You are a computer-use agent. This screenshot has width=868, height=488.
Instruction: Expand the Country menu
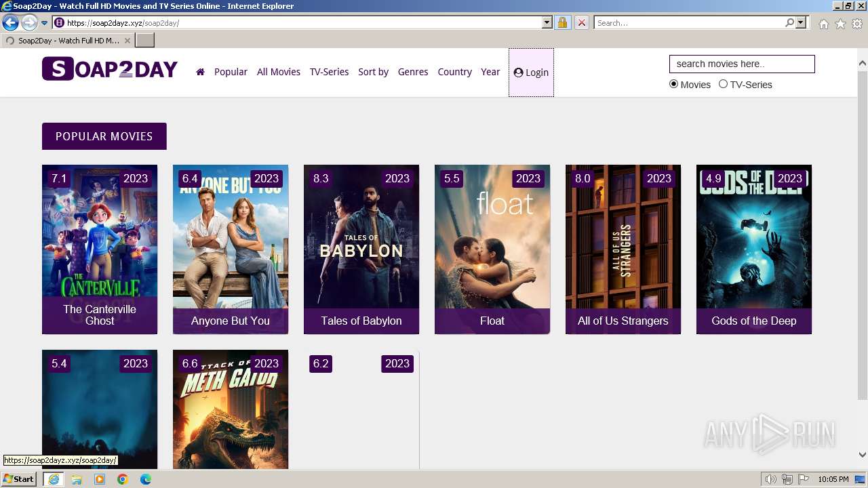click(454, 72)
